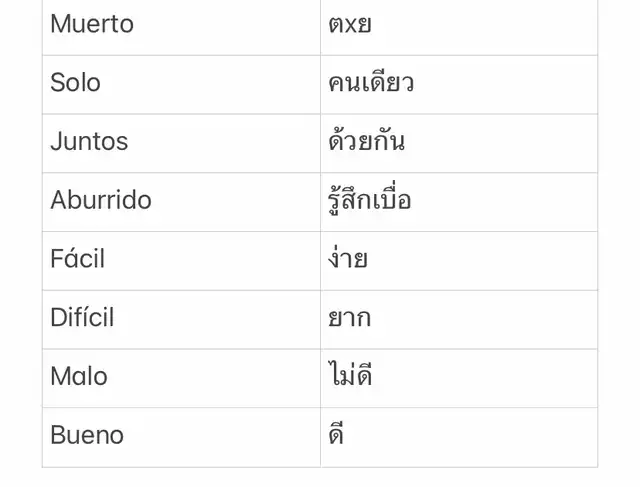Click the Thai word ง่าย
Image resolution: width=640 pixels, height=487 pixels.
pyautogui.click(x=348, y=259)
